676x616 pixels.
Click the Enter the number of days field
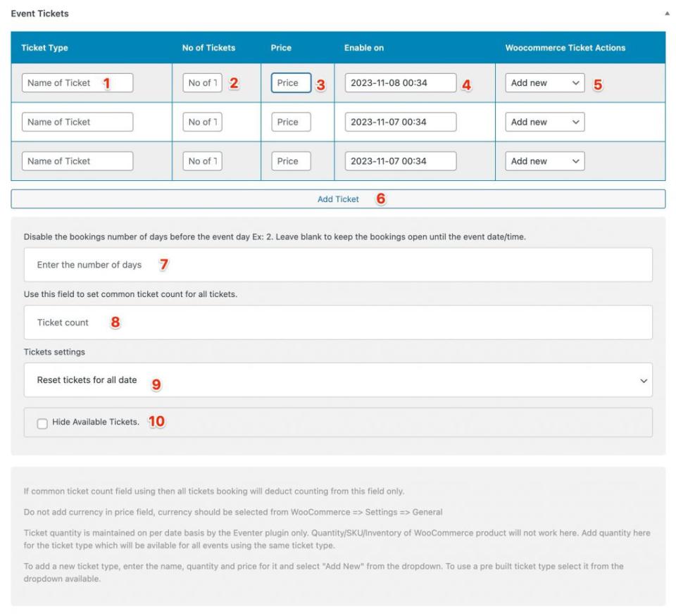[x=338, y=265]
